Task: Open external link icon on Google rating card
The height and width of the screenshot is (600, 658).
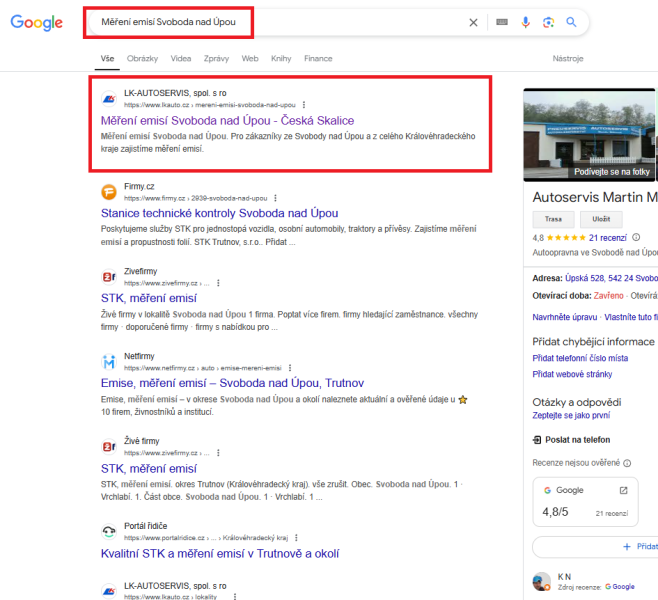Action: [x=624, y=490]
